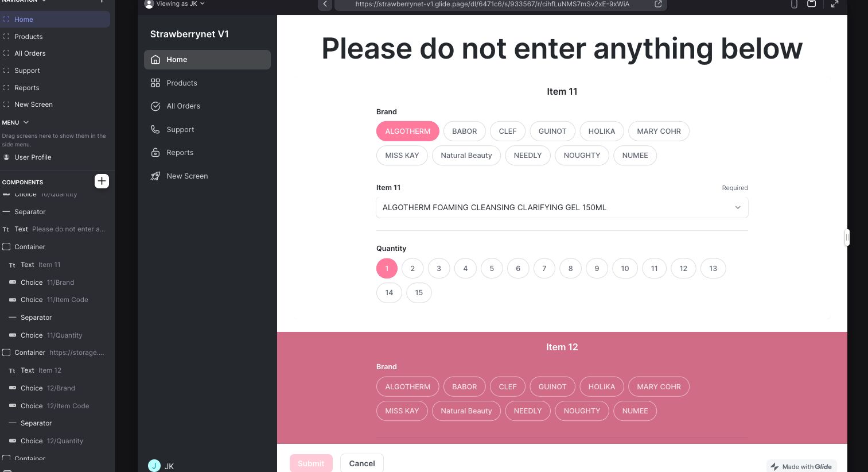
Task: Select quantity 2 for Item 11
Action: 412,268
